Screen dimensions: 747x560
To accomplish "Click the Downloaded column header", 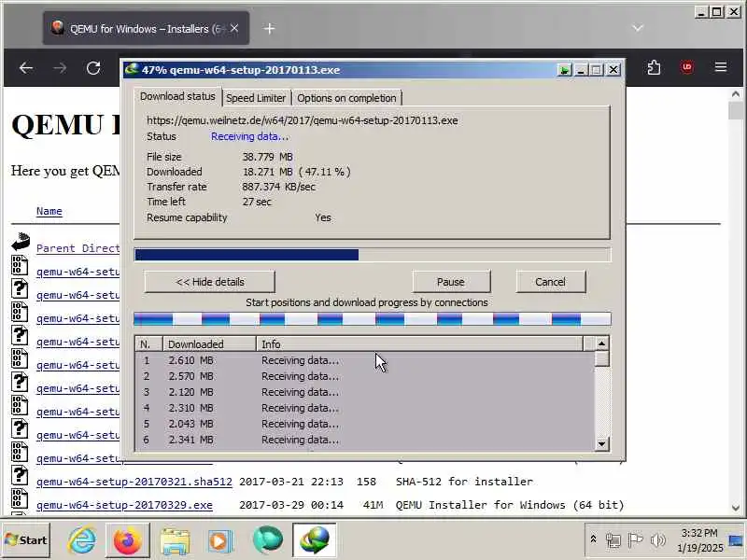I will click(x=209, y=343).
